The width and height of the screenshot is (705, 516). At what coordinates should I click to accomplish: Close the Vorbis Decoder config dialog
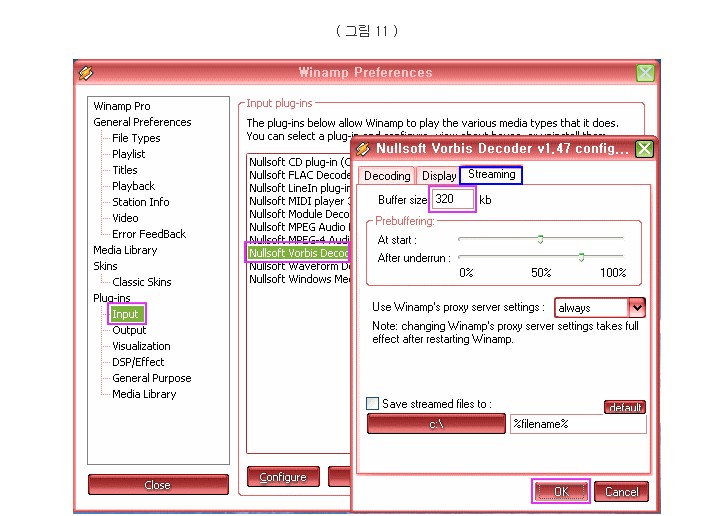[x=644, y=149]
